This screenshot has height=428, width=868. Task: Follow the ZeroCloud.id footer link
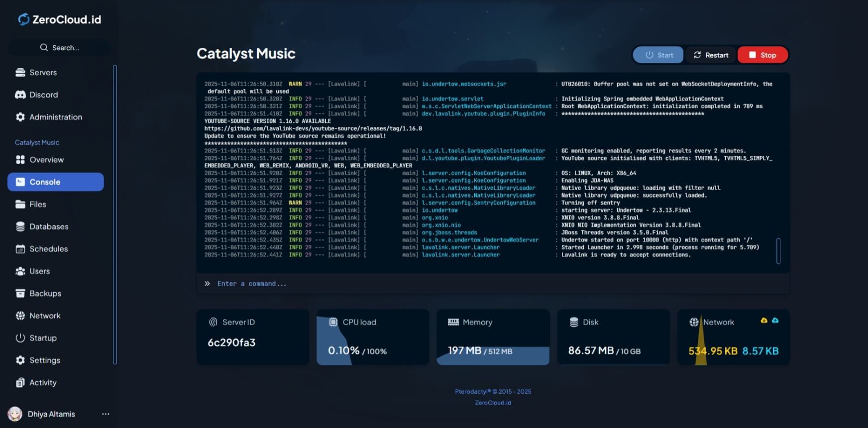click(493, 403)
